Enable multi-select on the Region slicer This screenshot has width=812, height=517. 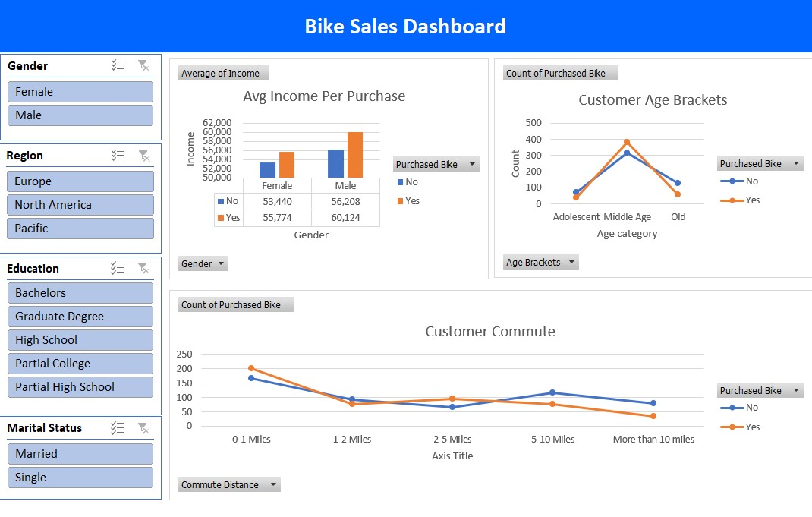118,155
